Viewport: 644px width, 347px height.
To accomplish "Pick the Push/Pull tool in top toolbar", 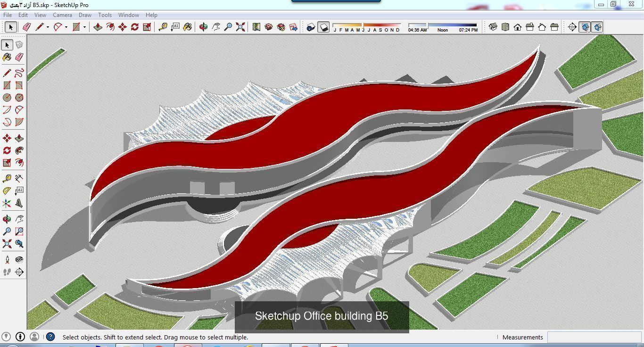I will [98, 27].
